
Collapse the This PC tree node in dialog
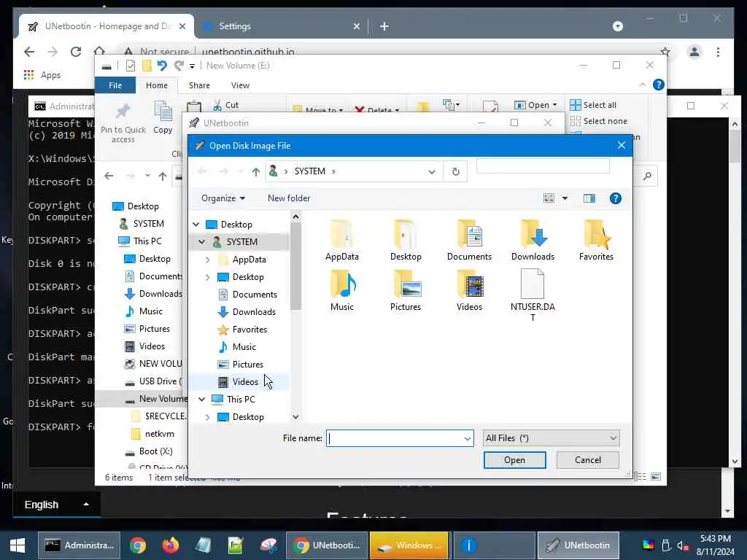(x=201, y=399)
